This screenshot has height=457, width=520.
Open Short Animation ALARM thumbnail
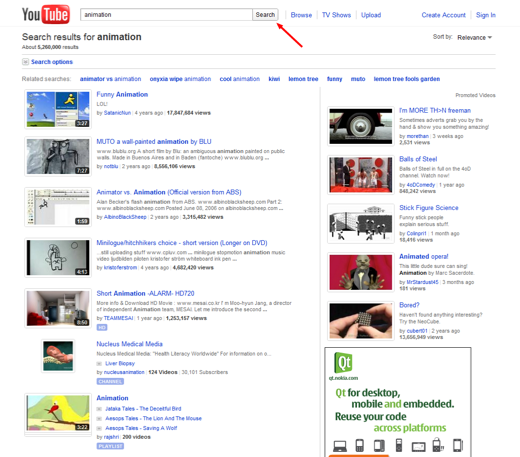click(x=58, y=308)
